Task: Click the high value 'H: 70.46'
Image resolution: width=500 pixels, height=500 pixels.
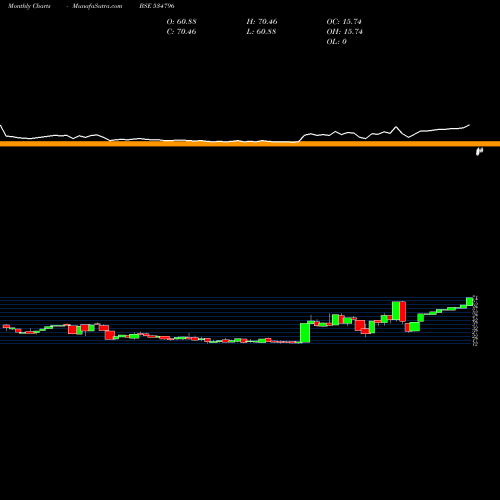Action: pos(262,22)
